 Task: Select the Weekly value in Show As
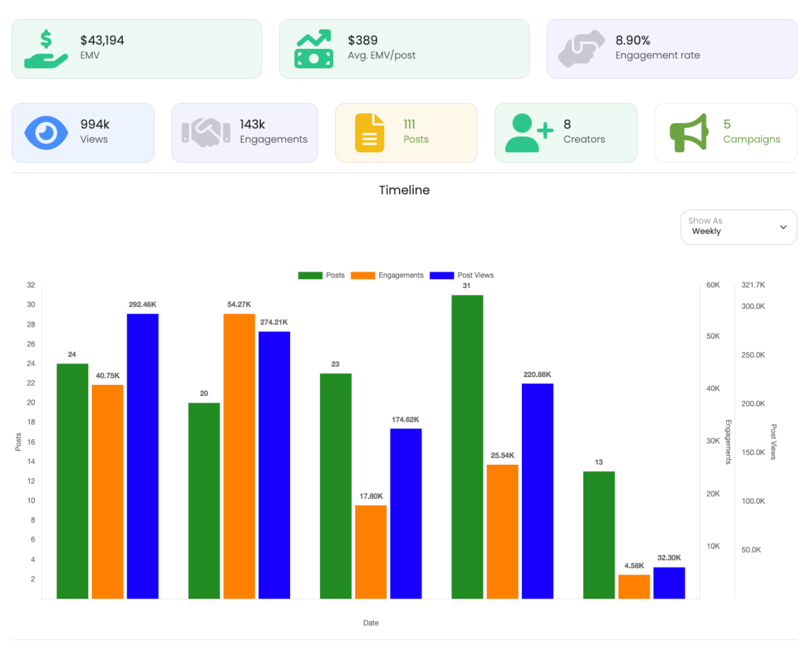click(706, 231)
